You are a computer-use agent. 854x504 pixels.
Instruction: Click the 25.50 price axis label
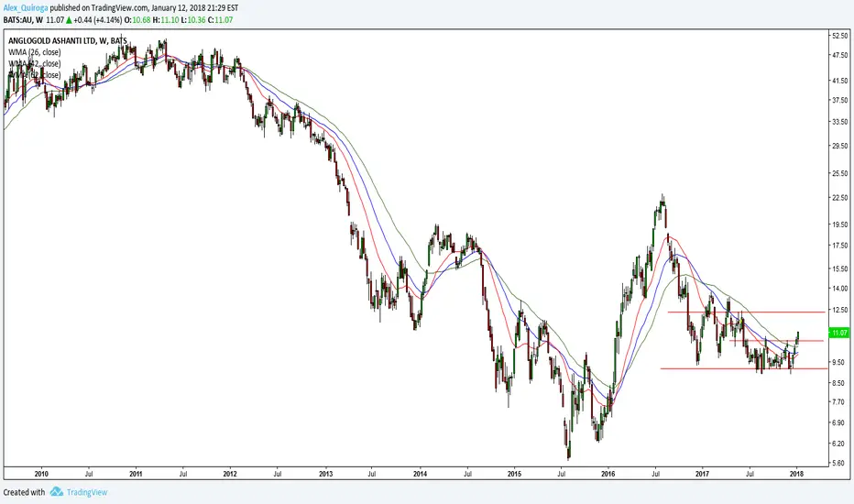(839, 173)
